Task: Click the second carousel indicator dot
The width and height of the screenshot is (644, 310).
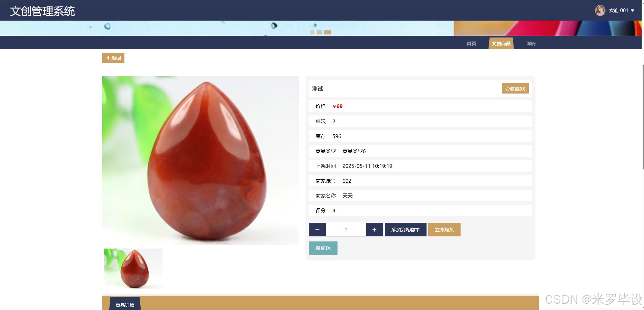Action: point(319,32)
